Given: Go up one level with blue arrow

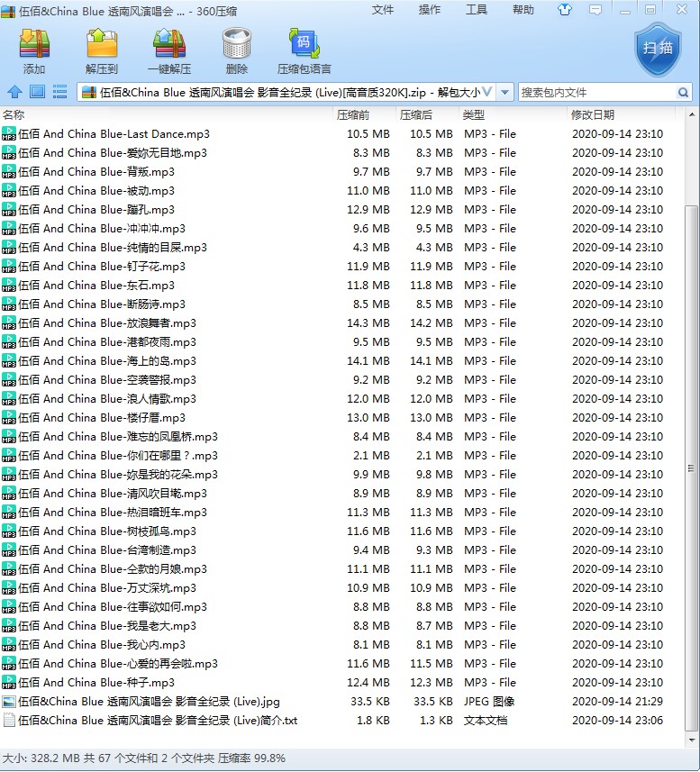Looking at the screenshot, I should [14, 92].
